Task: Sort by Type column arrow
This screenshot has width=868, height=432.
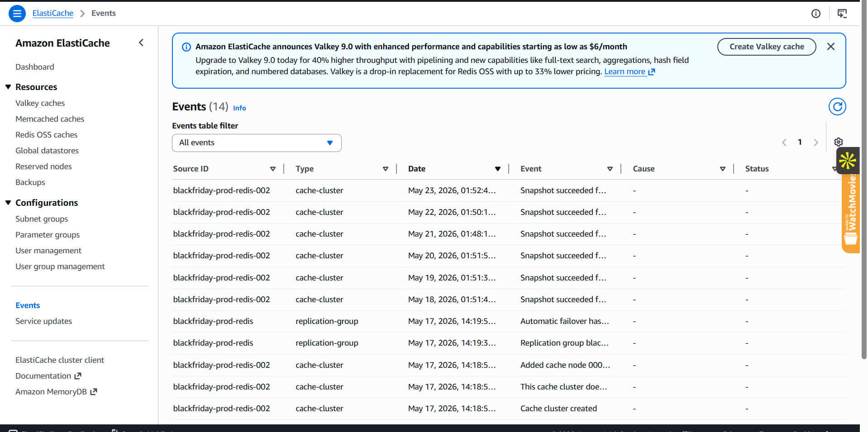Action: point(386,169)
